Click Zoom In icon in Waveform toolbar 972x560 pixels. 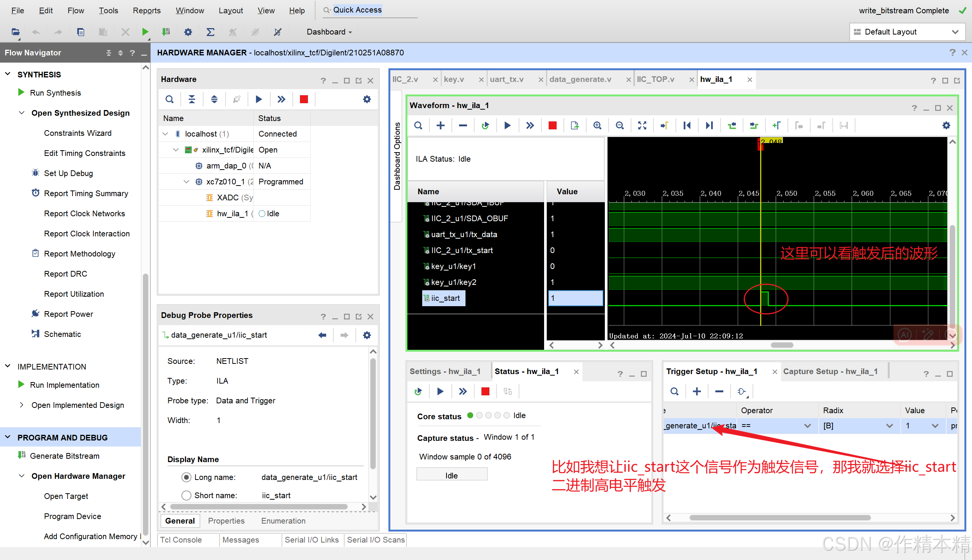pos(597,125)
